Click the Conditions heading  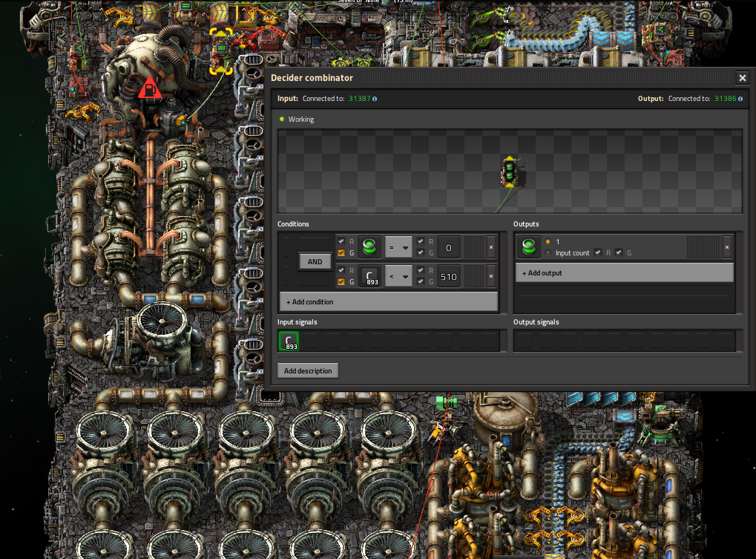coord(293,223)
